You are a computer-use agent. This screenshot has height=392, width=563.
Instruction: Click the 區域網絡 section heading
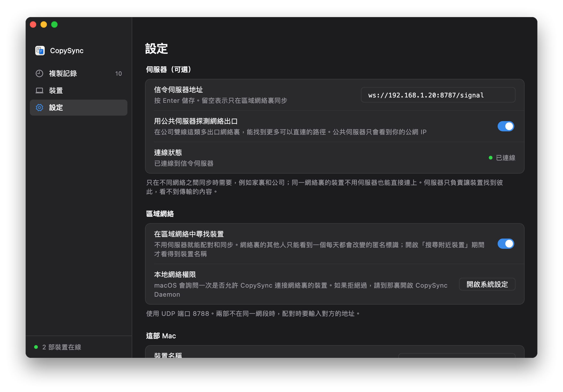(160, 214)
